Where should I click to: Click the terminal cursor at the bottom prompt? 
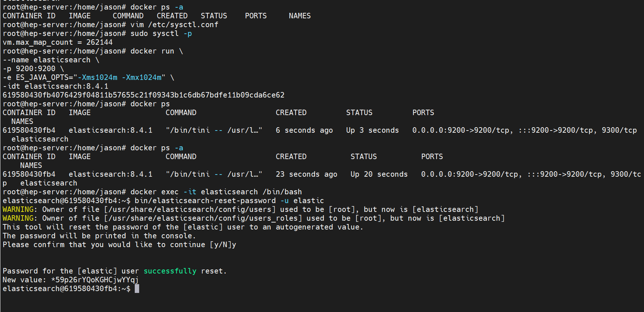click(x=137, y=289)
